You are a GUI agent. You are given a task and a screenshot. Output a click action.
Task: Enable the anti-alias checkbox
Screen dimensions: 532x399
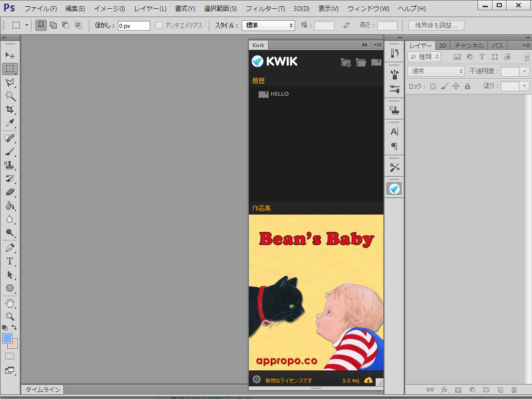tap(159, 25)
